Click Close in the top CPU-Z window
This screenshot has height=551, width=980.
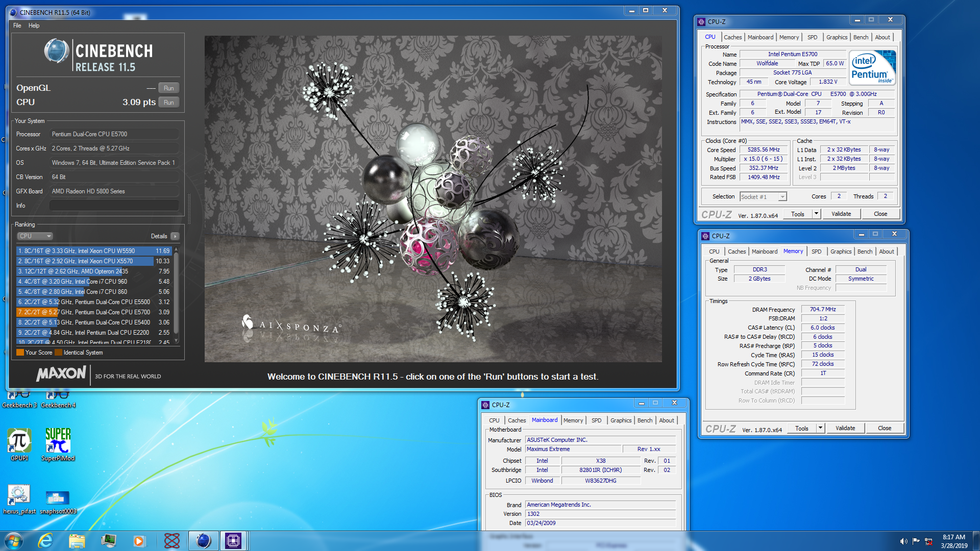point(880,214)
